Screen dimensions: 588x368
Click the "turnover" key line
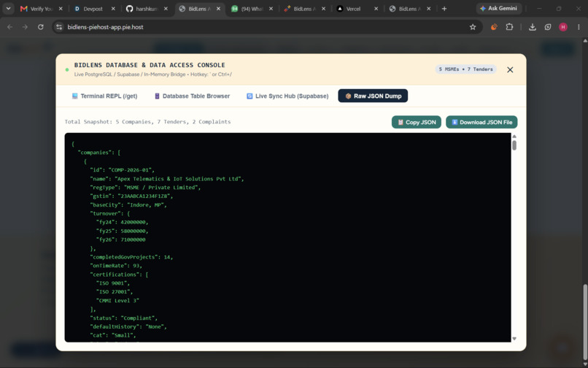point(110,214)
